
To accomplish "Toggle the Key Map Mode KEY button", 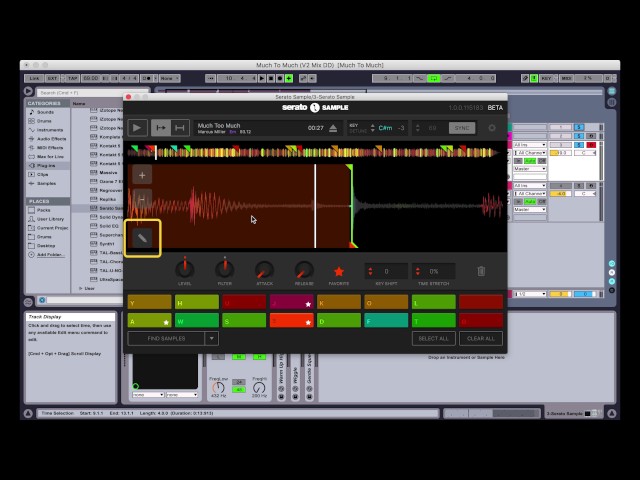I will tap(547, 78).
